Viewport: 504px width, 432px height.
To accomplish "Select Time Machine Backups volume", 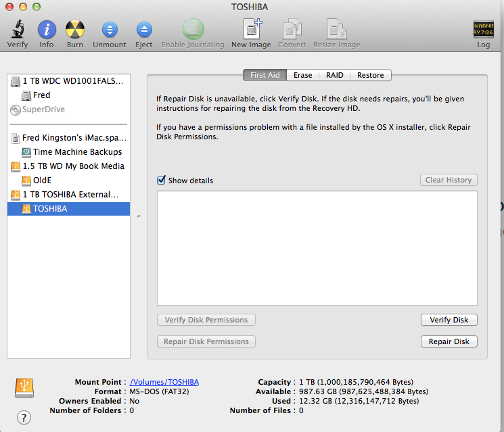I will point(77,152).
